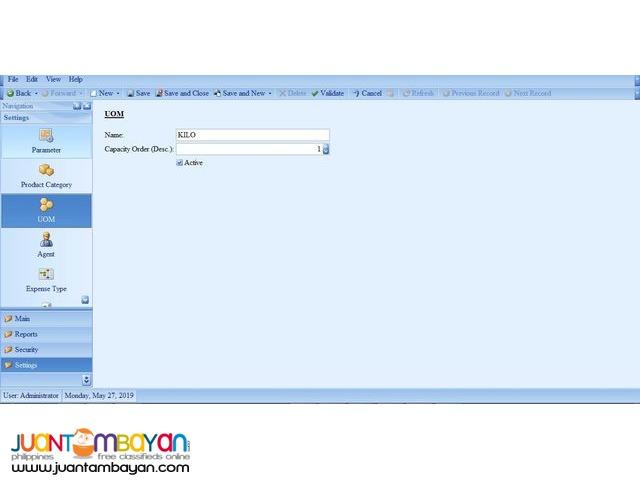Click the UOM form heading
The image size is (640, 480).
(x=114, y=114)
